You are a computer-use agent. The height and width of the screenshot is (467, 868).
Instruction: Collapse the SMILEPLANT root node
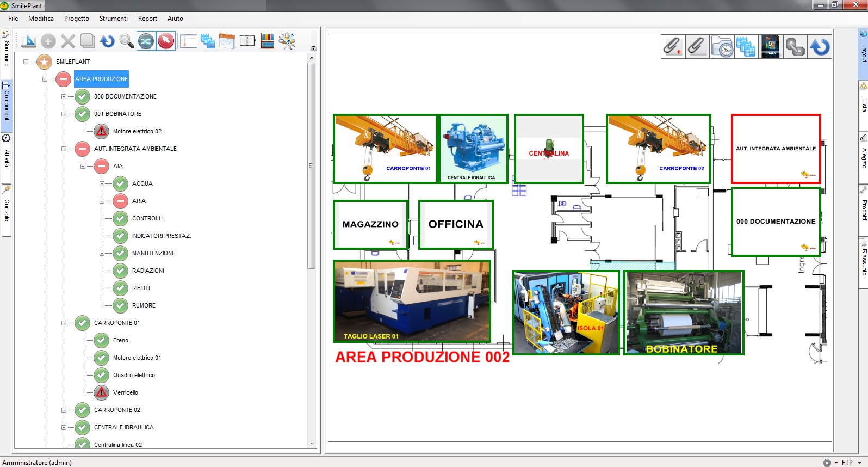pyautogui.click(x=26, y=62)
